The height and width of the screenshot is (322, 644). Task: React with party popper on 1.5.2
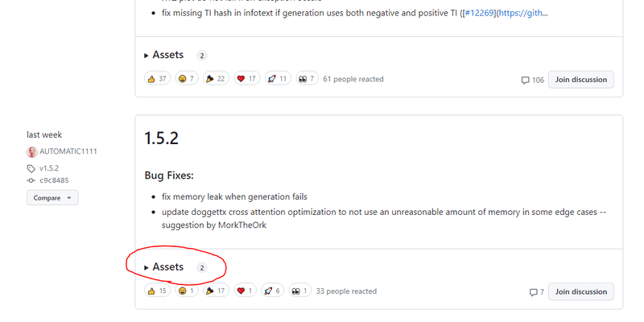point(216,291)
